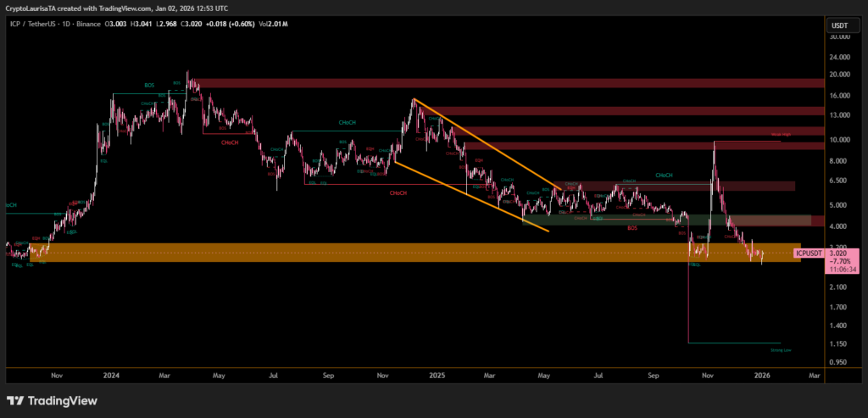
Task: Click the Weak High label
Action: (x=781, y=135)
